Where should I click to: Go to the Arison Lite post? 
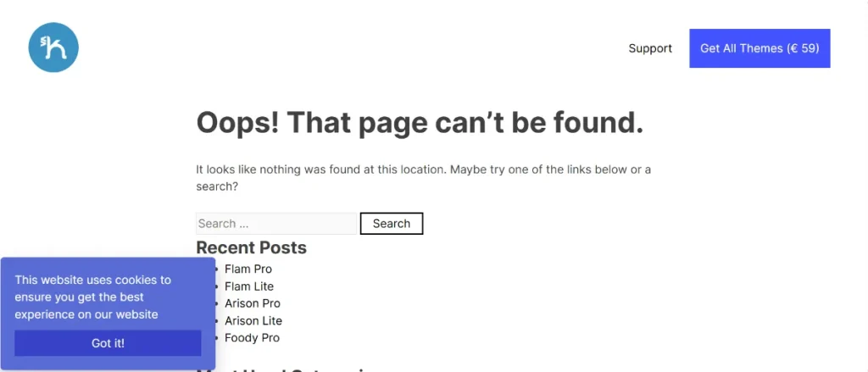tap(253, 320)
